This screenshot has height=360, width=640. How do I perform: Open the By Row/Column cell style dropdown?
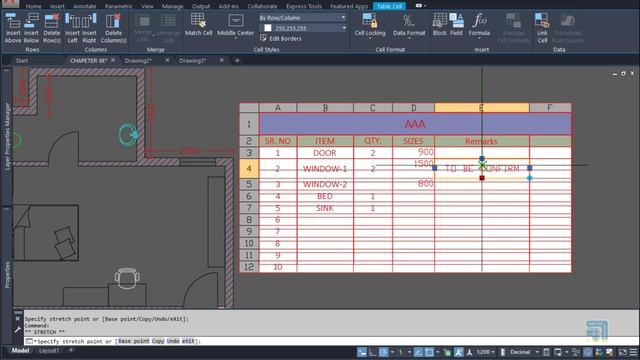(x=302, y=18)
